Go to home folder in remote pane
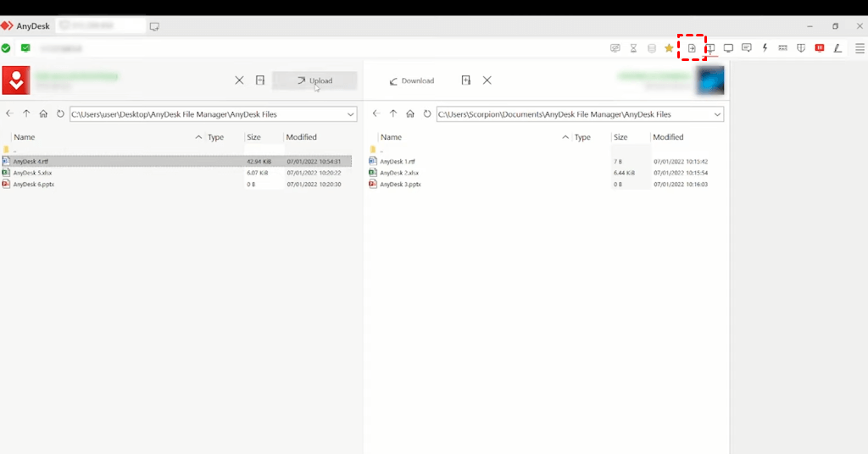 pos(410,113)
